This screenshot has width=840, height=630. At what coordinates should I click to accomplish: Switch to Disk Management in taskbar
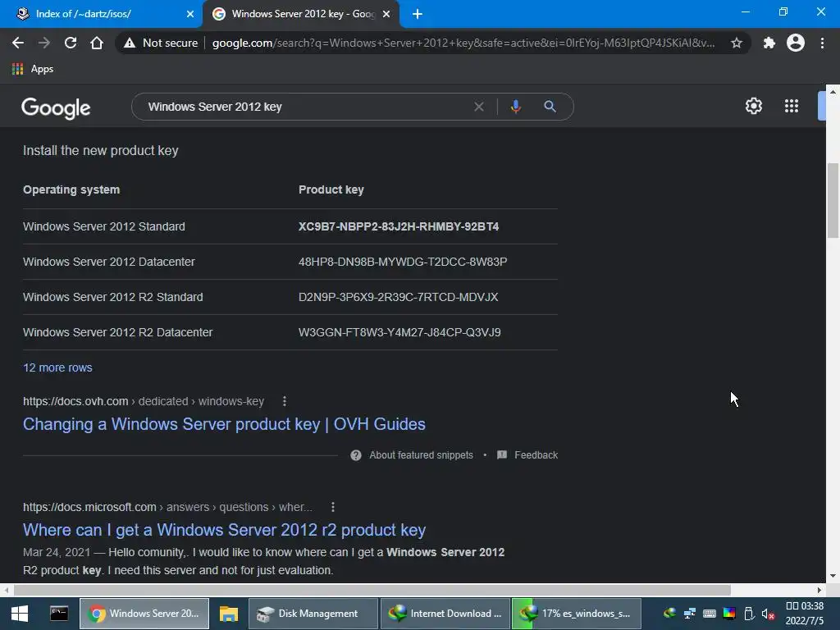[x=313, y=614]
